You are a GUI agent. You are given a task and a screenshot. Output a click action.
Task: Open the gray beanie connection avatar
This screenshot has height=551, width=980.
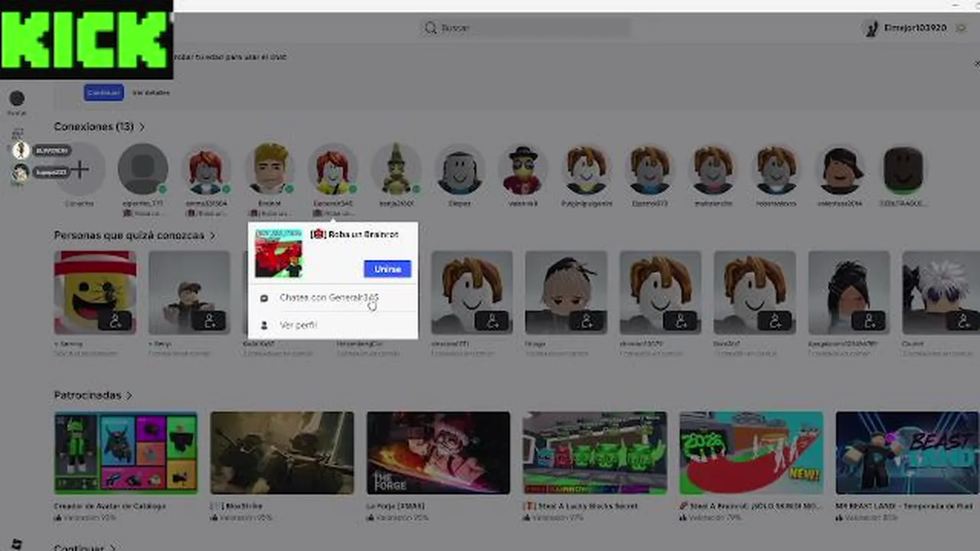pyautogui.click(x=459, y=169)
